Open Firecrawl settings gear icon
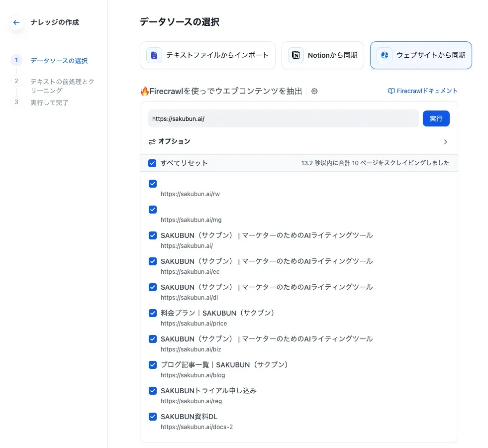Screen dimensions: 488x448 pos(314,91)
